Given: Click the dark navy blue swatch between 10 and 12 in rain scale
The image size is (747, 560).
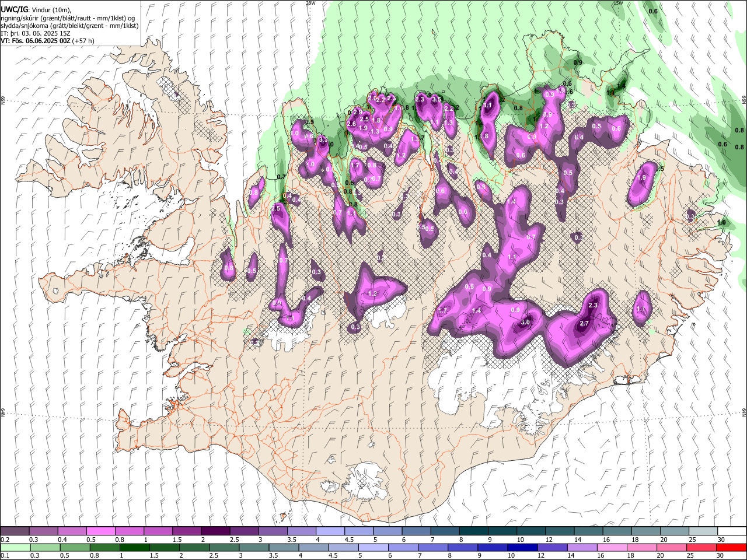Looking at the screenshot, I should pos(522,547).
